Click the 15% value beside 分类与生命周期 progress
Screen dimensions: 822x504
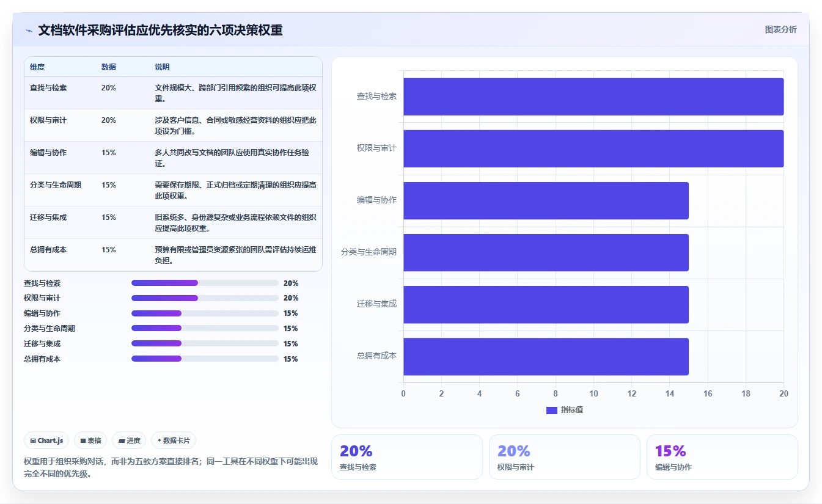291,329
